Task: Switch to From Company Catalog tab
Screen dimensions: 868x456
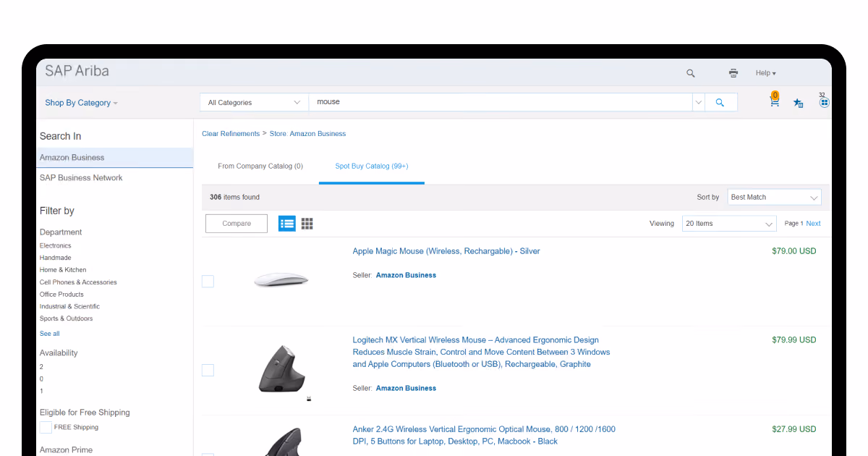Action: (260, 166)
